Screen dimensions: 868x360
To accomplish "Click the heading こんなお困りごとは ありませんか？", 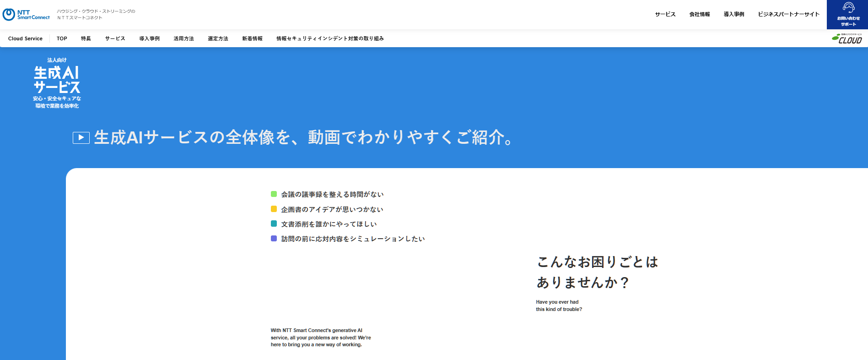I will click(x=598, y=272).
